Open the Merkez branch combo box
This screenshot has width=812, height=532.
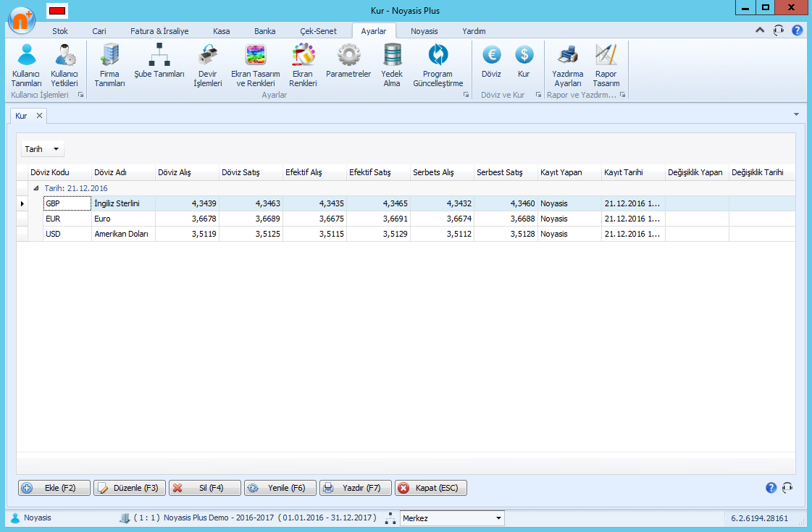click(x=452, y=518)
